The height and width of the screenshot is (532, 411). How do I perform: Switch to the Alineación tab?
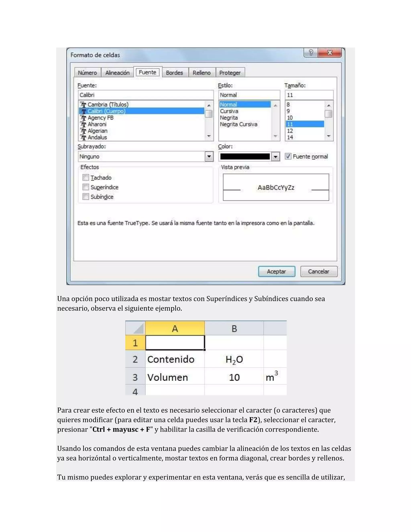pyautogui.click(x=117, y=73)
